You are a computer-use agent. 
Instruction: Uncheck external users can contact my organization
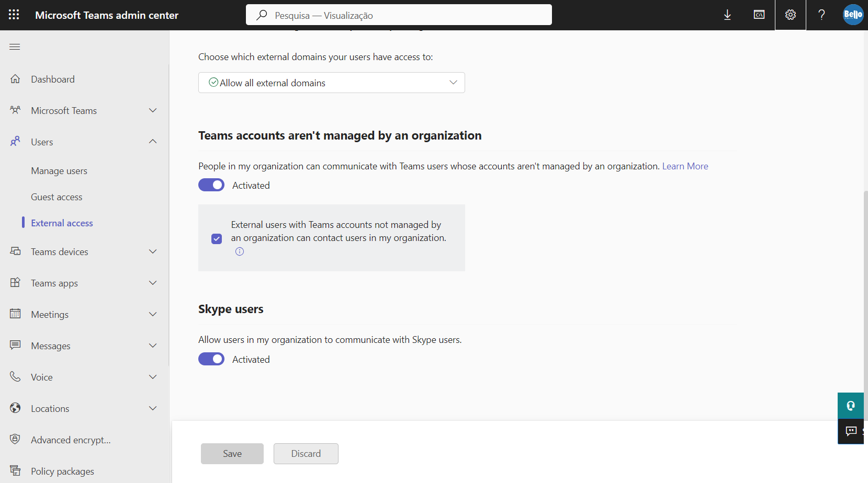click(217, 239)
